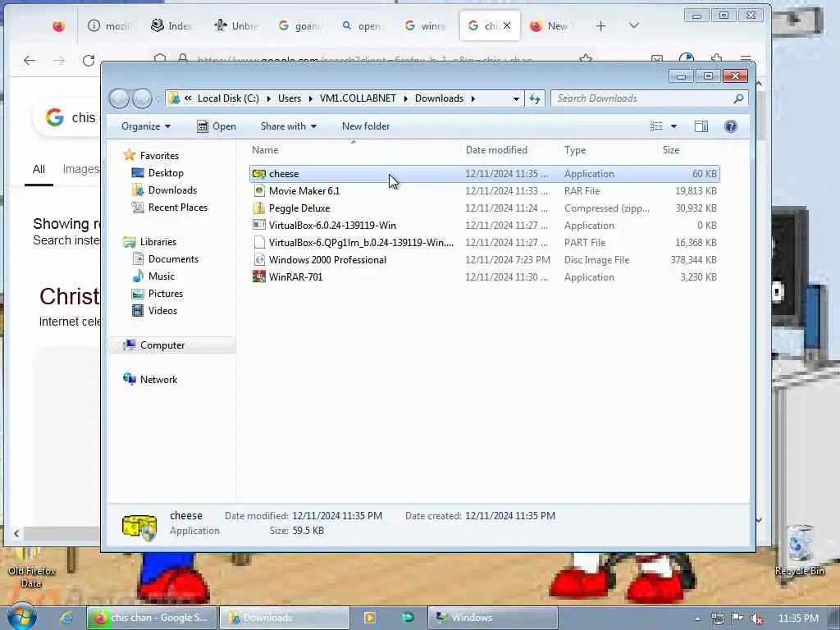Switch to the New Tab Firefox tab
The image size is (840, 630).
pos(552,25)
